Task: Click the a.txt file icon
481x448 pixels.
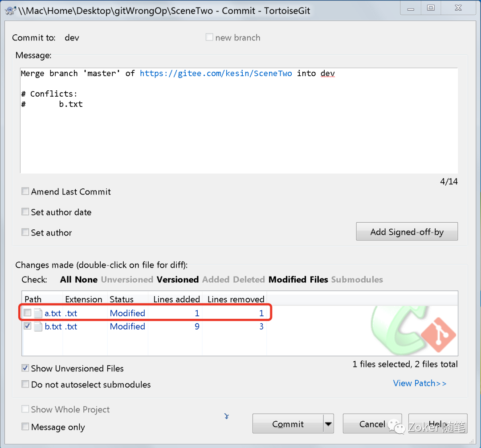Action: [38, 313]
